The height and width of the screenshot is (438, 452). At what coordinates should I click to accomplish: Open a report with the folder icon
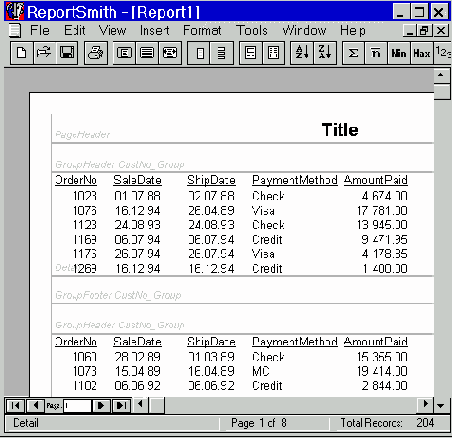tap(44, 53)
